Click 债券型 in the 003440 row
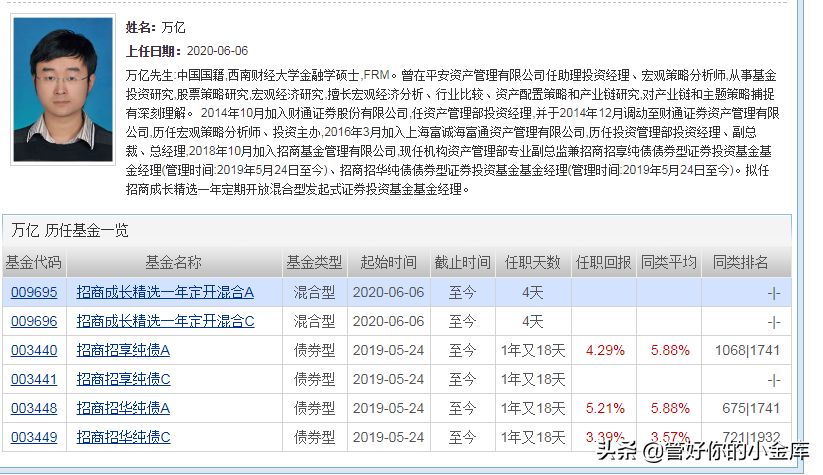The width and height of the screenshot is (823, 475). [x=314, y=350]
